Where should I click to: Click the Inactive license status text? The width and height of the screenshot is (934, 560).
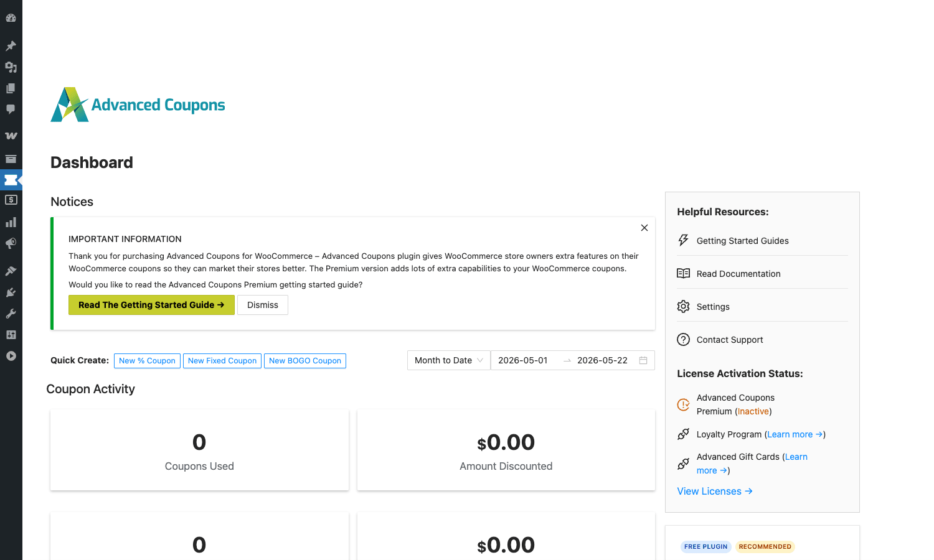click(753, 411)
